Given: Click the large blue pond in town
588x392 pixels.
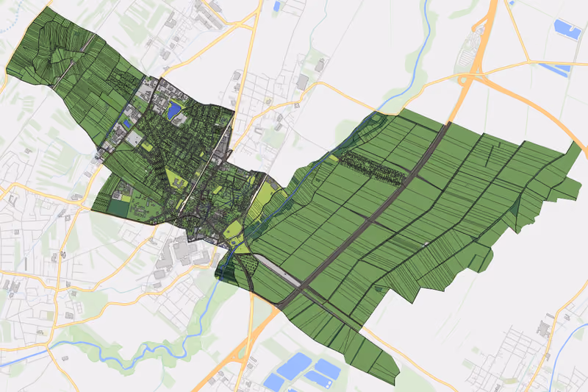Looking at the screenshot, I should (174, 110).
